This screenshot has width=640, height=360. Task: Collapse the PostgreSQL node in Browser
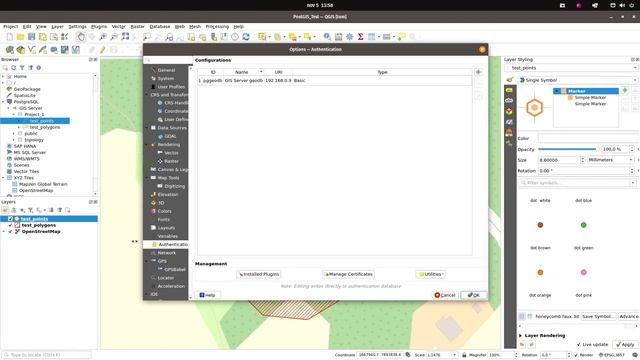point(3,102)
